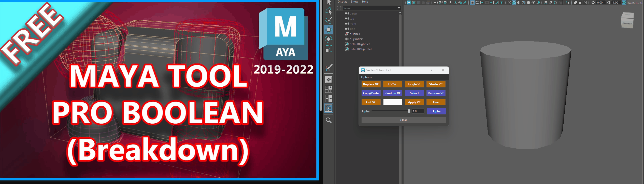Click the Apply VC button
The width and height of the screenshot is (644, 184).
pyautogui.click(x=414, y=102)
